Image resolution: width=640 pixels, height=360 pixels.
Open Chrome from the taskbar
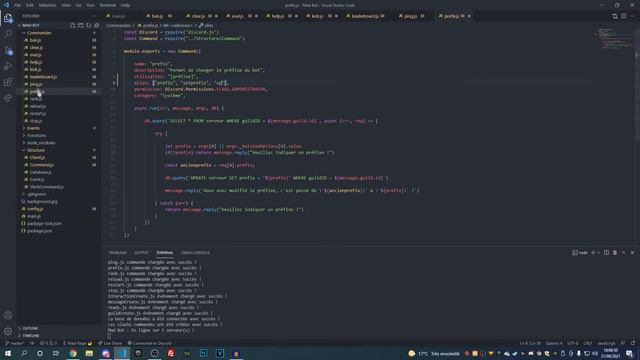point(73,353)
